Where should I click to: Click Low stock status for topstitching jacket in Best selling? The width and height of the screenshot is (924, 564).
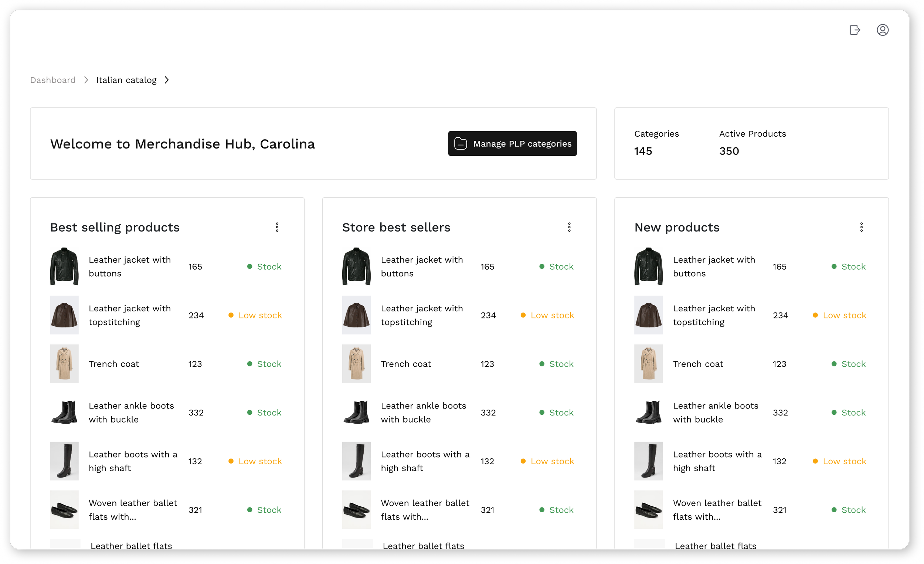coord(259,315)
